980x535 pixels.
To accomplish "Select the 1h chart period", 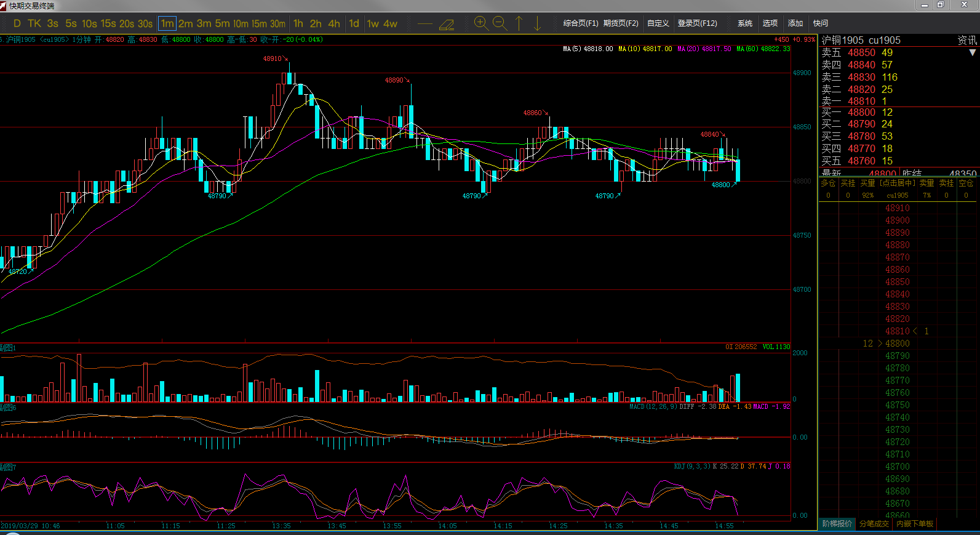I will coord(298,23).
